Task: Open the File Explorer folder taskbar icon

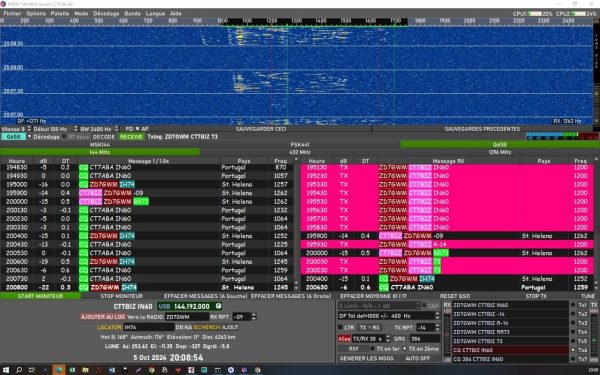Action: point(85,370)
